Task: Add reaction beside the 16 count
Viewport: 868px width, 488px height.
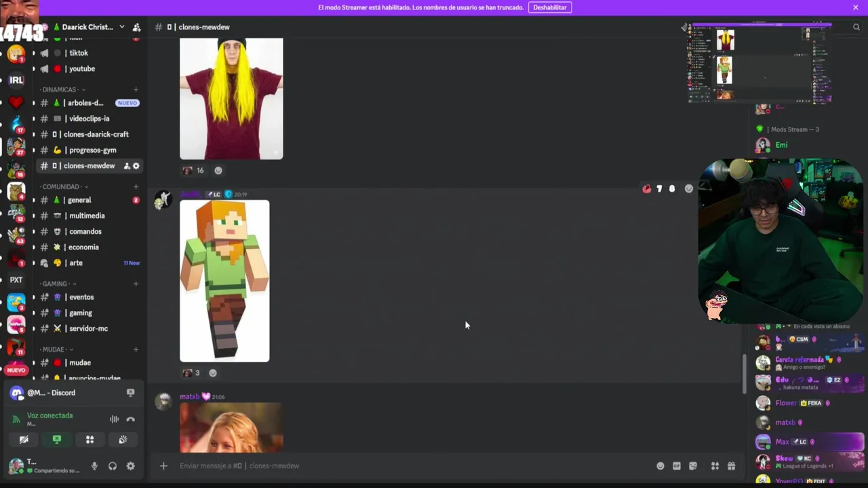Action: click(x=218, y=170)
